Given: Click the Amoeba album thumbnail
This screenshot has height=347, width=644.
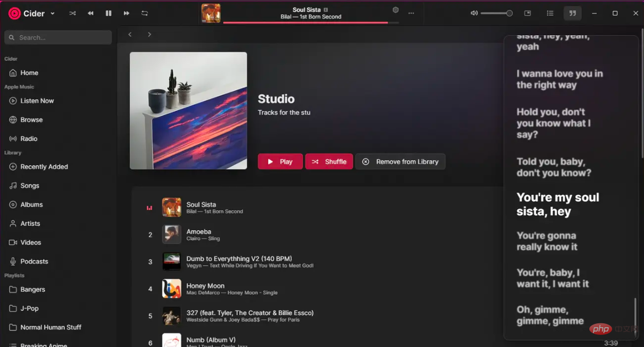Looking at the screenshot, I should pos(172,235).
